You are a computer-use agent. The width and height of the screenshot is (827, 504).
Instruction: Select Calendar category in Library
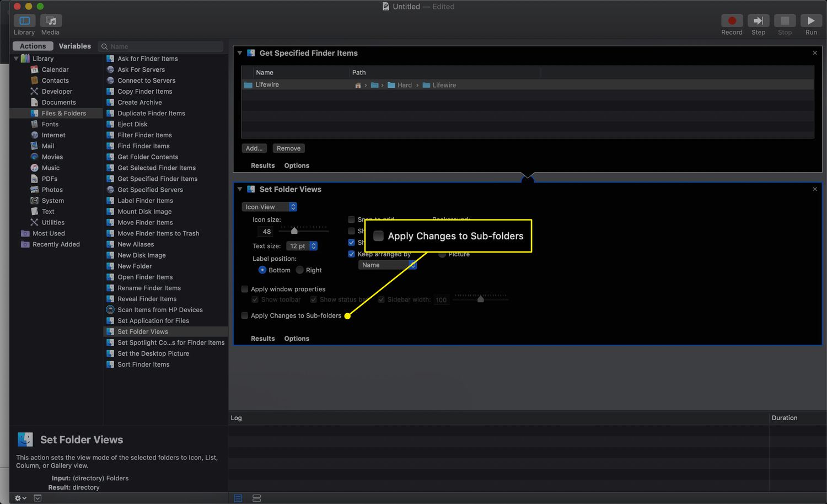point(55,69)
